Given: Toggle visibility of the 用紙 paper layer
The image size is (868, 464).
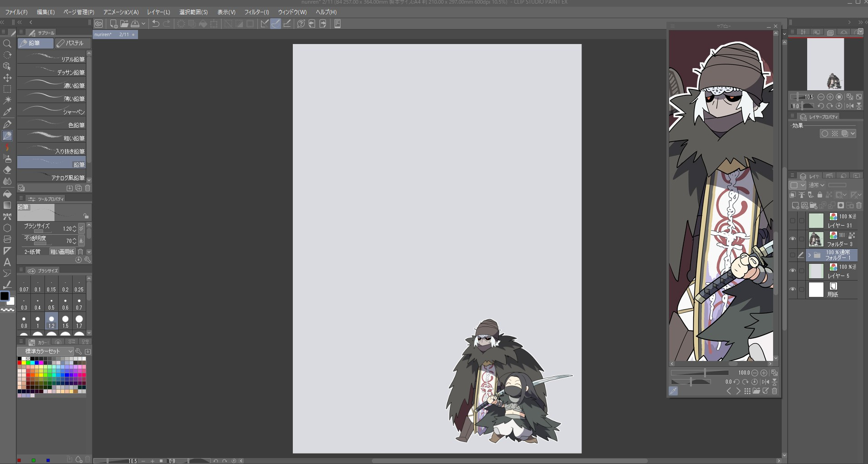Looking at the screenshot, I should (793, 290).
